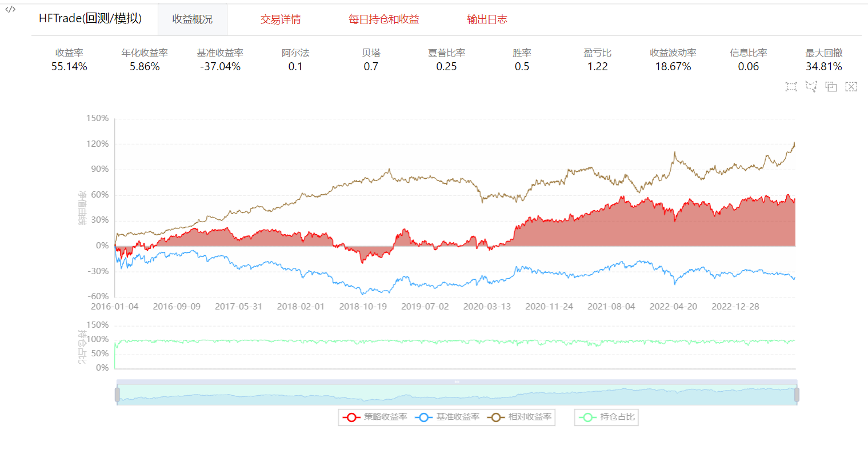Toggle the 相对收益率 legend series
Viewport: 868px width, 454px height.
[520, 417]
